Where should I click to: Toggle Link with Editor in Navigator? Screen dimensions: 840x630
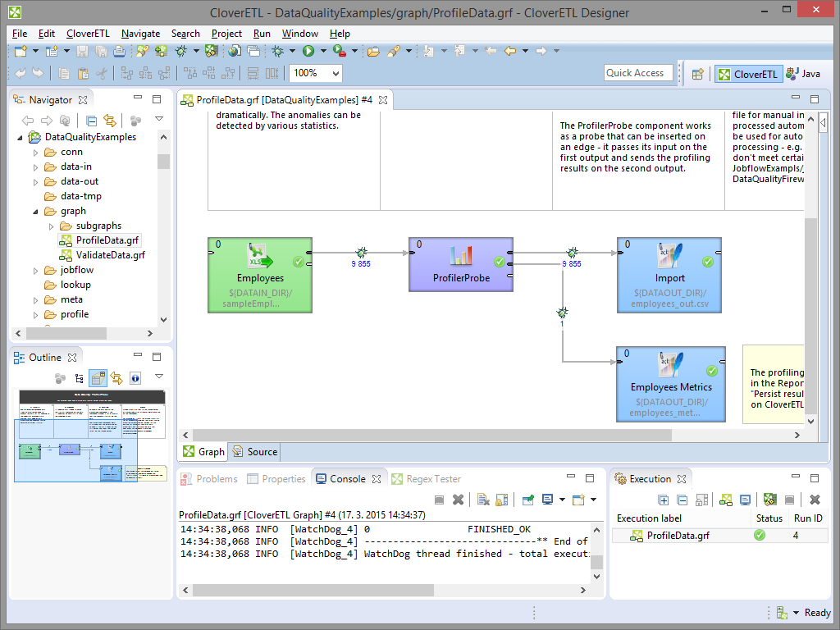pyautogui.click(x=109, y=121)
